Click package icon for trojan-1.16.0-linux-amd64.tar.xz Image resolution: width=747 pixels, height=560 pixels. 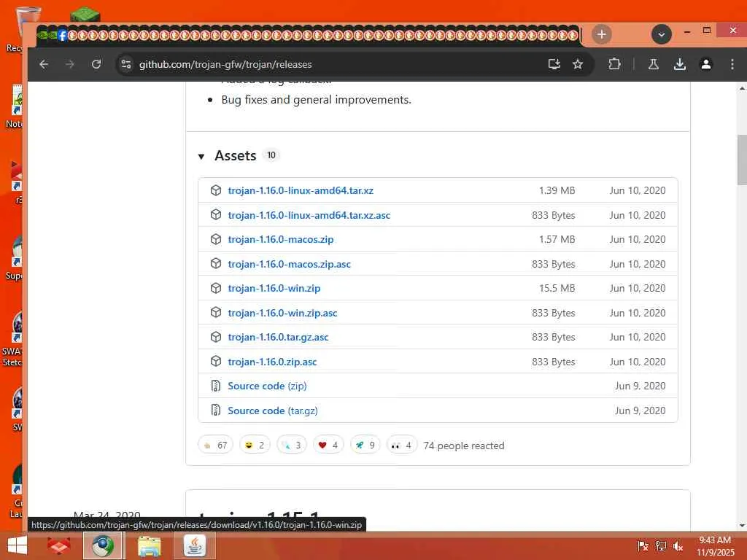pyautogui.click(x=216, y=190)
